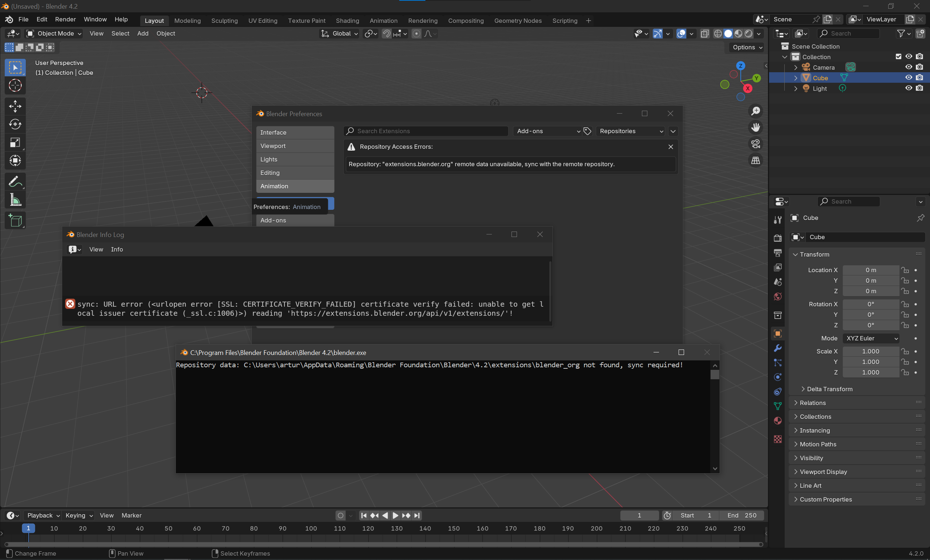
Task: Click the Add Cube tool icon
Action: point(15,220)
